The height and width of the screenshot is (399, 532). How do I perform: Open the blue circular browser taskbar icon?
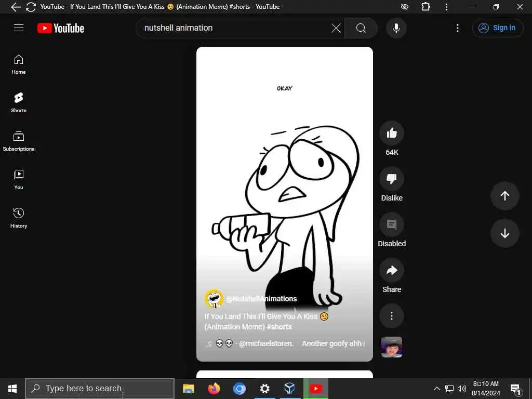point(239,389)
